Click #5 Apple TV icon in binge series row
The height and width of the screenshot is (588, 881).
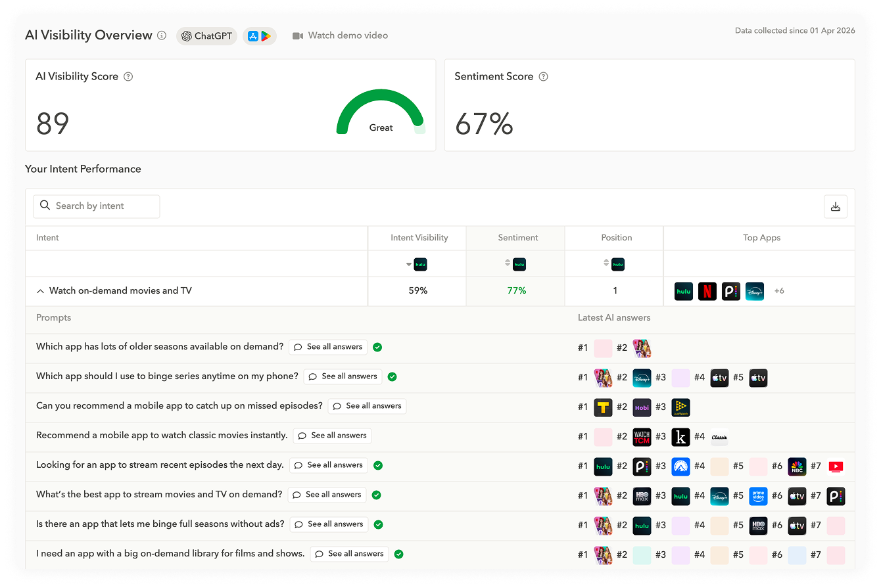click(x=758, y=378)
